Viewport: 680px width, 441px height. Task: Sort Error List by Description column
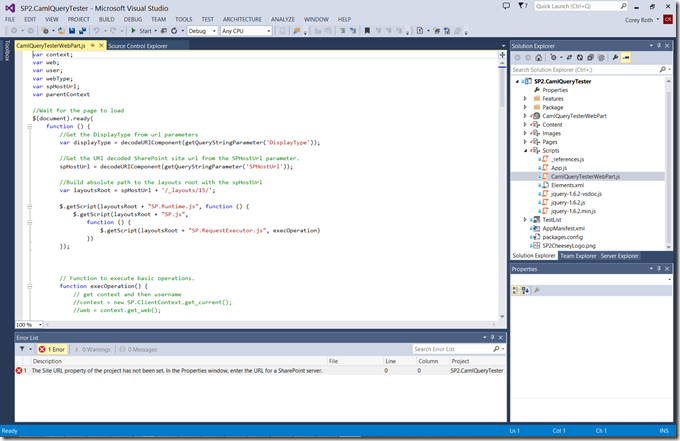point(179,361)
